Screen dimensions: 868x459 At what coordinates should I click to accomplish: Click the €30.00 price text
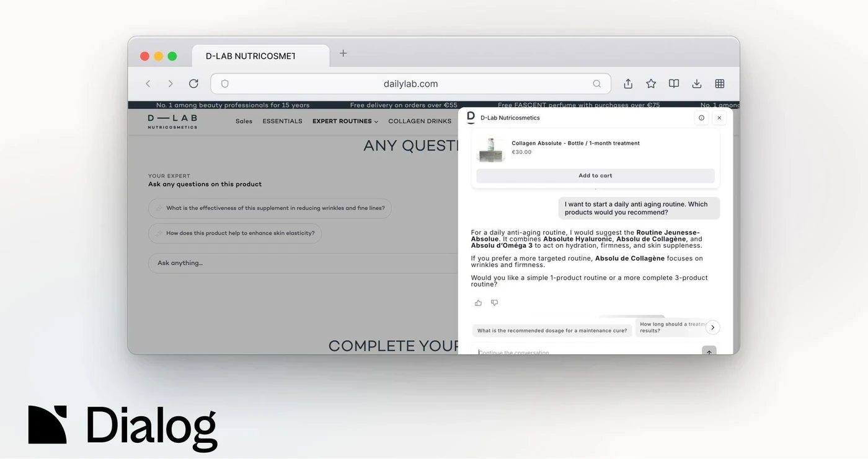tap(521, 152)
